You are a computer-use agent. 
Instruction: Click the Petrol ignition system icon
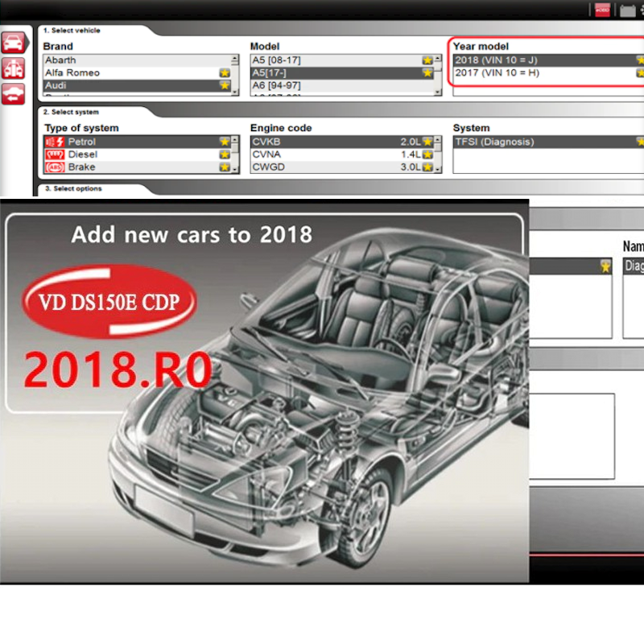[x=55, y=142]
